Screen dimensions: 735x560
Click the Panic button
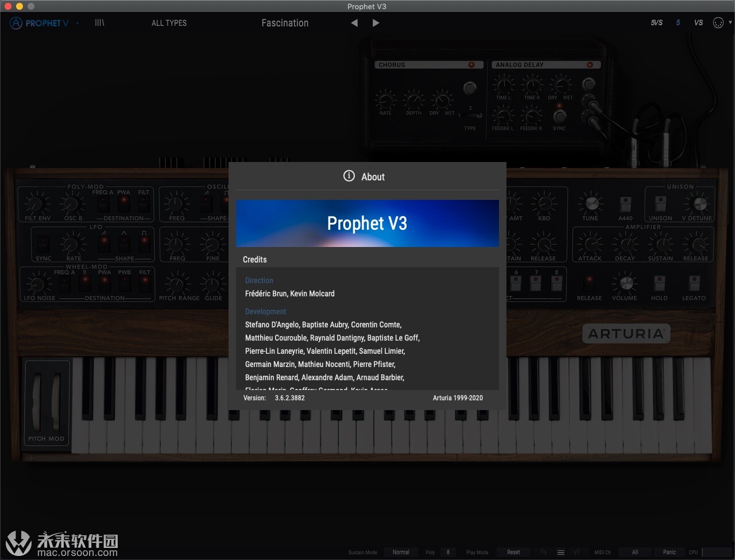point(670,553)
